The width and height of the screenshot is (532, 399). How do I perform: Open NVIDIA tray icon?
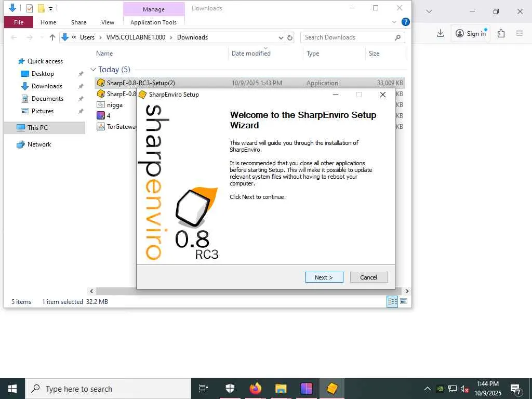click(x=440, y=389)
